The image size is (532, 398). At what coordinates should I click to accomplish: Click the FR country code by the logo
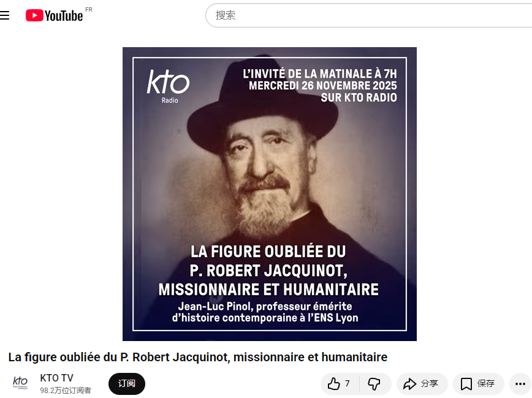89,10
